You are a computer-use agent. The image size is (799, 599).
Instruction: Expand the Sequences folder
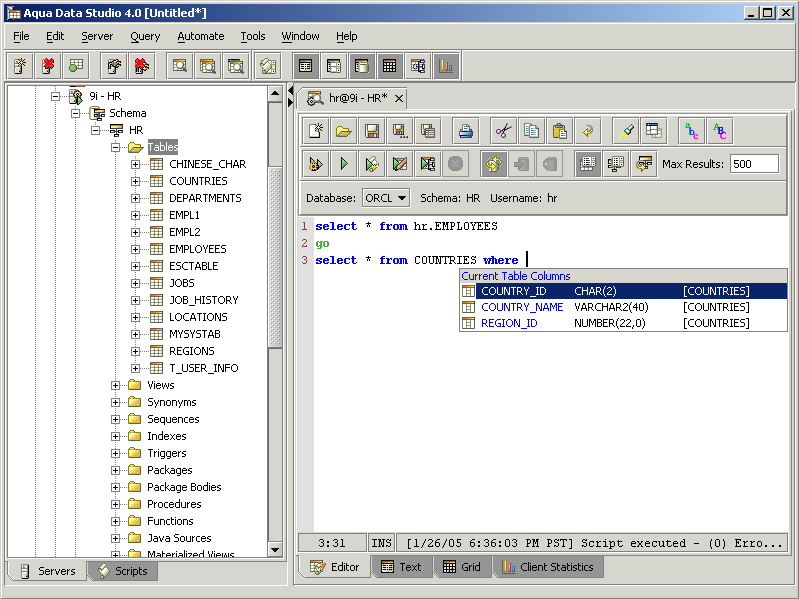[x=116, y=419]
